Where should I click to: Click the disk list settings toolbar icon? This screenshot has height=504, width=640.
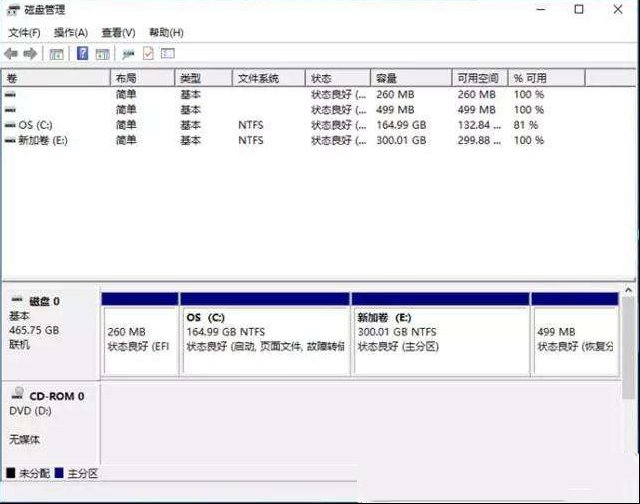[168, 53]
